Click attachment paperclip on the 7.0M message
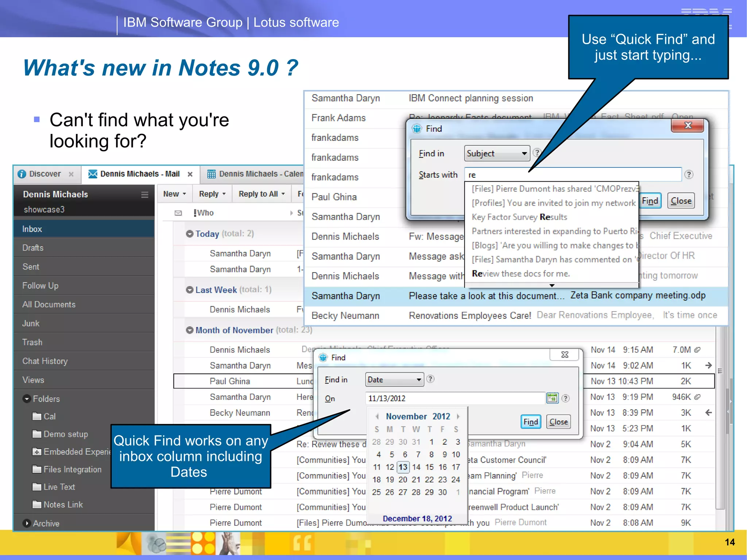Viewport: 747px width, 560px height. [697, 349]
